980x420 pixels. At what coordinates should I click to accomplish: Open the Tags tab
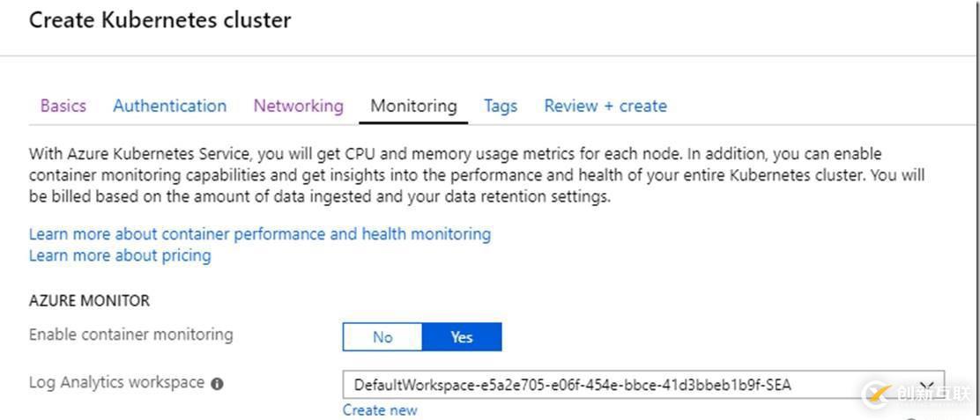[500, 106]
